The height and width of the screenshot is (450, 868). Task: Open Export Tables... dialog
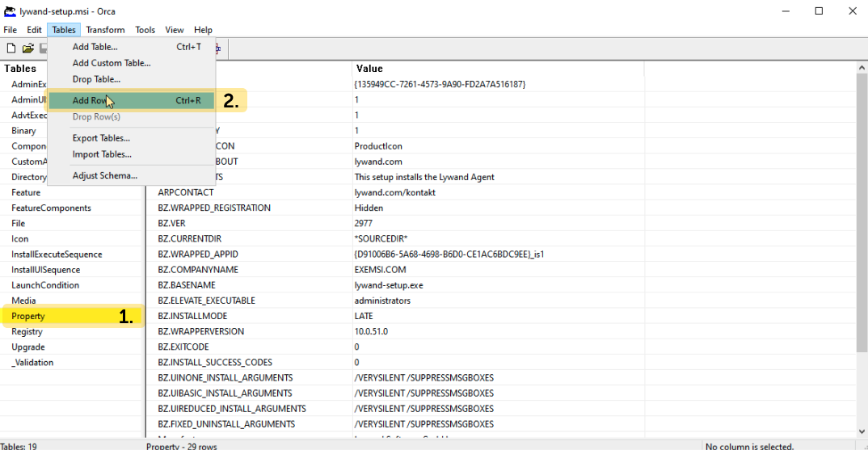tap(101, 138)
